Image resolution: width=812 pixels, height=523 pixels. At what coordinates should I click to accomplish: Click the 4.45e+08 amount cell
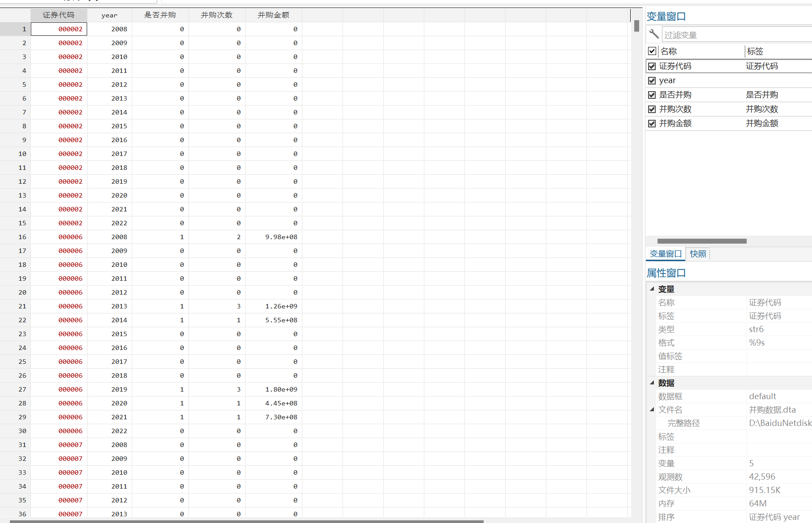coord(274,403)
